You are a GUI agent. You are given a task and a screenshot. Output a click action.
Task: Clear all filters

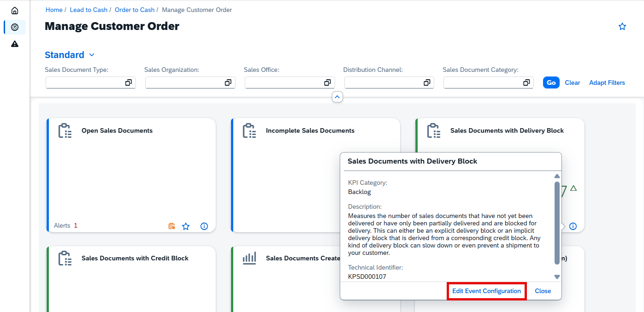coord(573,82)
